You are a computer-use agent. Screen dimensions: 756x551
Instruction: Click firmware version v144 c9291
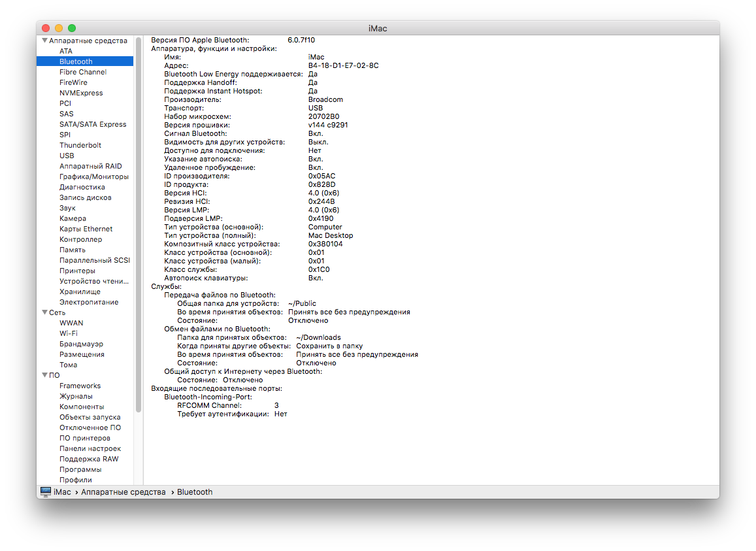[x=328, y=125]
